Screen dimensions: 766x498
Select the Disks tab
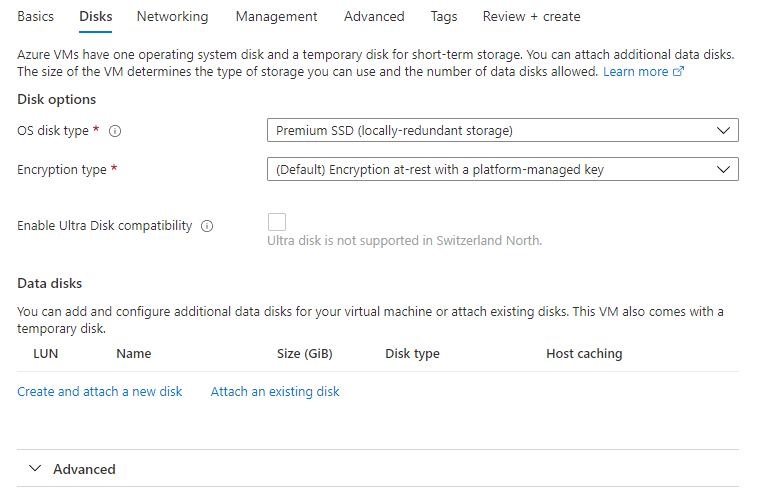click(x=96, y=17)
